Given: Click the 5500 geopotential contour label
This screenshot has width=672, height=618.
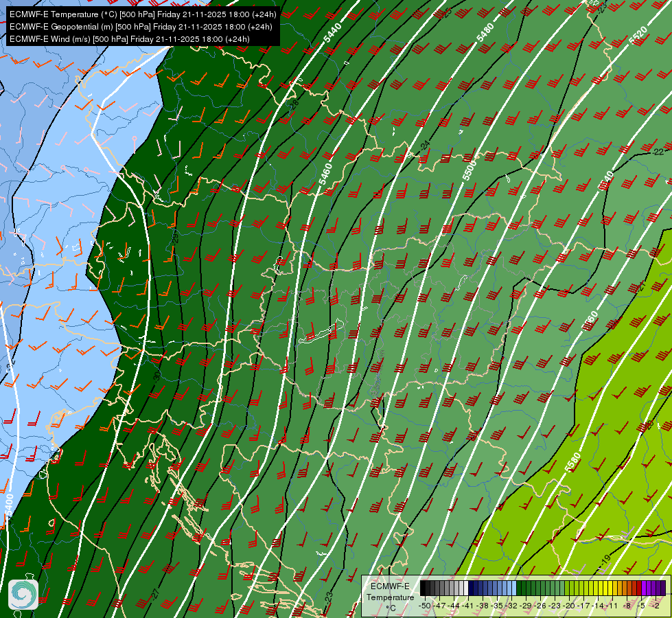Looking at the screenshot, I should pyautogui.click(x=470, y=170).
